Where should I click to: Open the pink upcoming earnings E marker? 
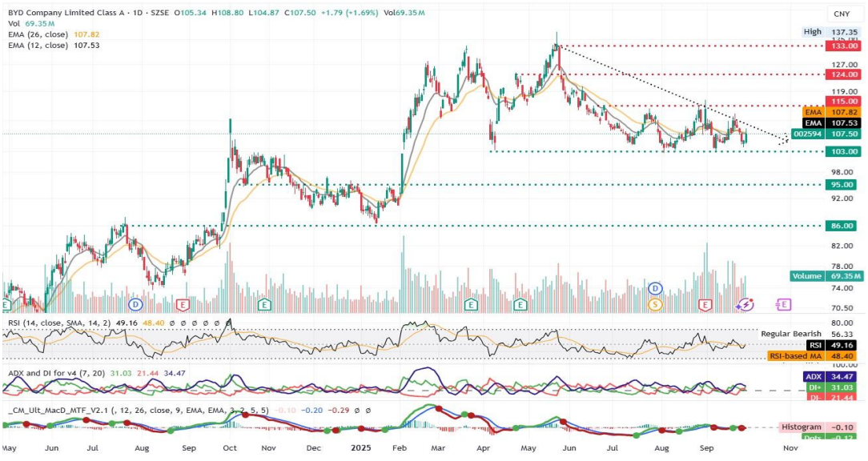783,304
